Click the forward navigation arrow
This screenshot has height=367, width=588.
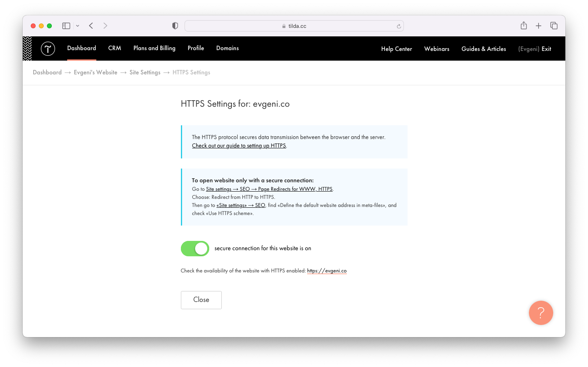[105, 25]
